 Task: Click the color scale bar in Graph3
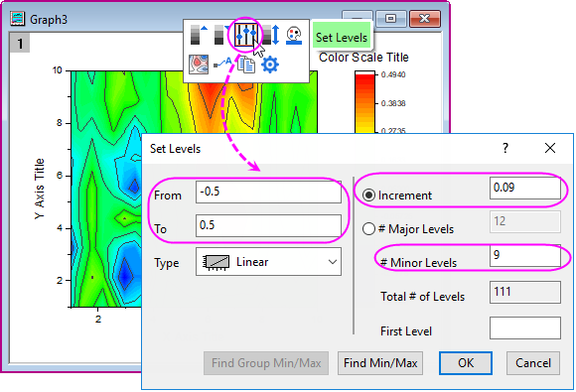364,102
